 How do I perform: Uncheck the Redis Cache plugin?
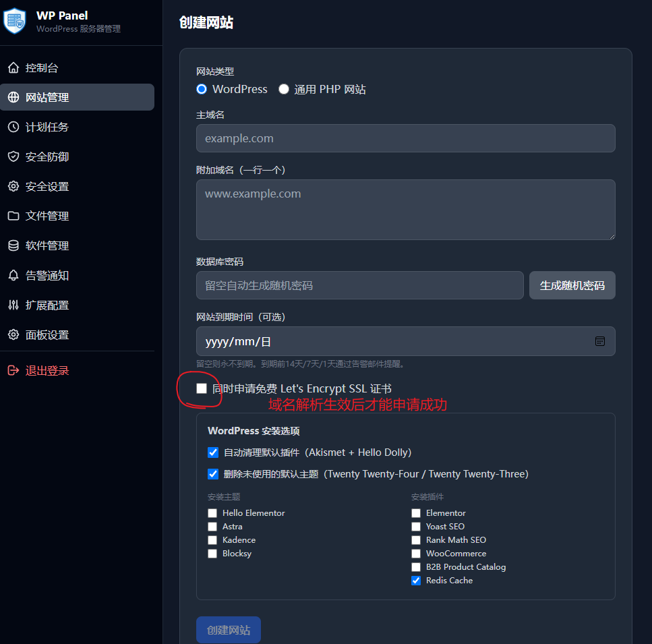416,581
